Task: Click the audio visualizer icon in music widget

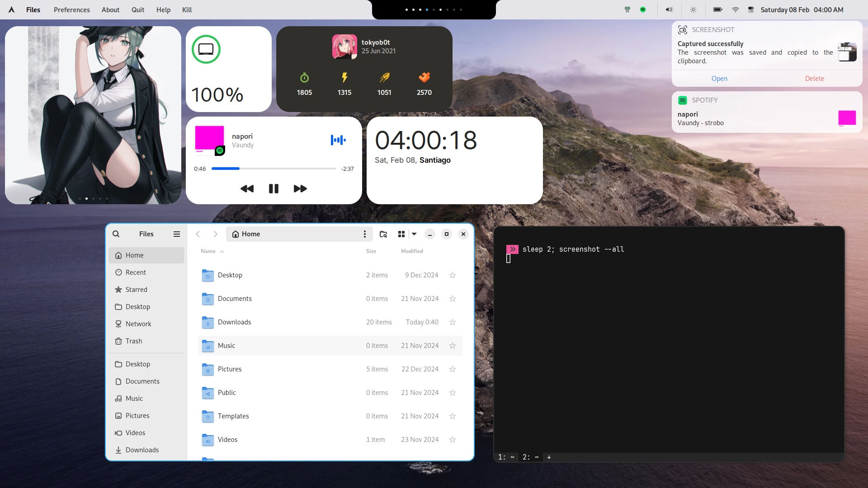Action: (338, 140)
